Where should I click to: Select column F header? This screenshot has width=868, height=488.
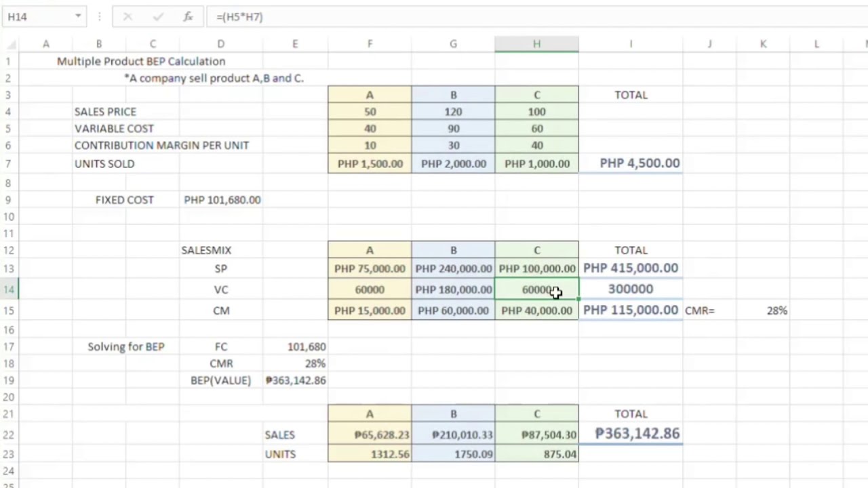click(370, 44)
